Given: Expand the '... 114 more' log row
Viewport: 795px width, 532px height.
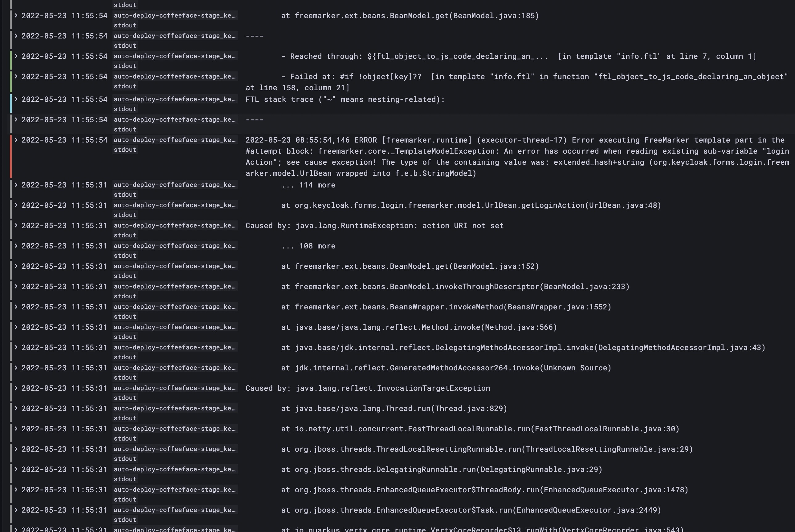Looking at the screenshot, I should click(16, 185).
